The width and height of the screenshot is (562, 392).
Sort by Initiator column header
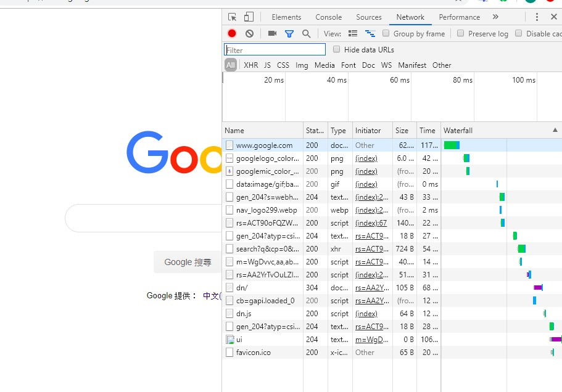(373, 130)
